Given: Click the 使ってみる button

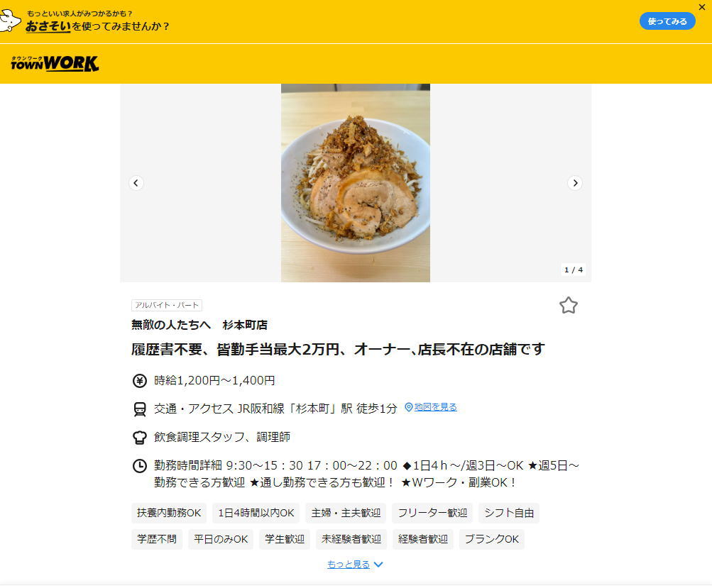Looking at the screenshot, I should 667,21.
